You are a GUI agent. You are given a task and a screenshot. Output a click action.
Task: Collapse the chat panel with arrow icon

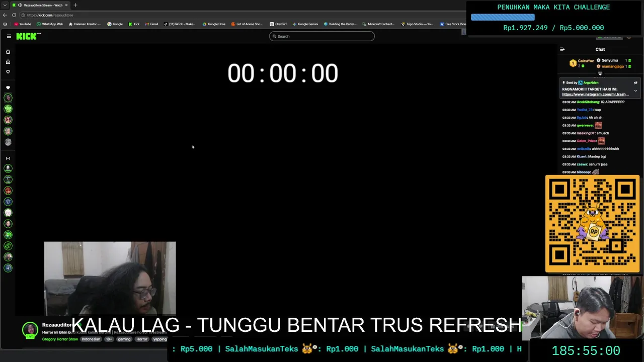[x=562, y=49]
